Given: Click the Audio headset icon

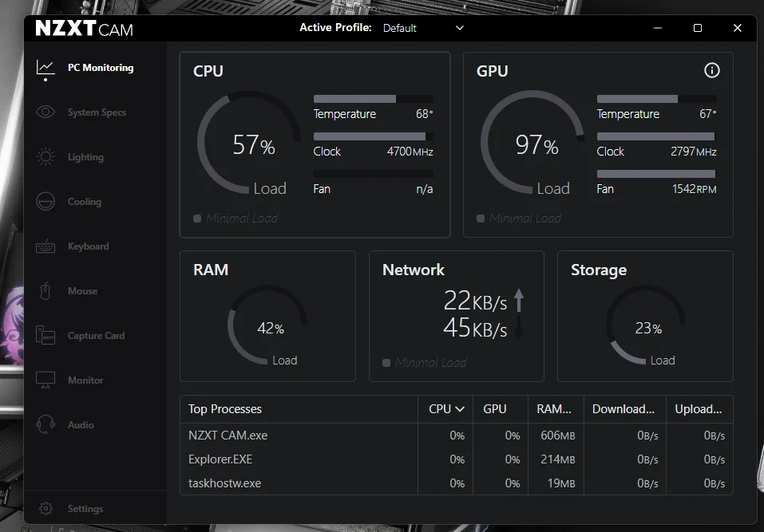Looking at the screenshot, I should pos(46,425).
